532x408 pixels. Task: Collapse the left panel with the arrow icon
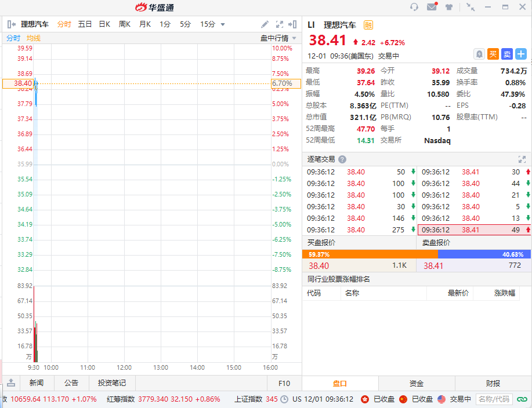(x=12, y=24)
